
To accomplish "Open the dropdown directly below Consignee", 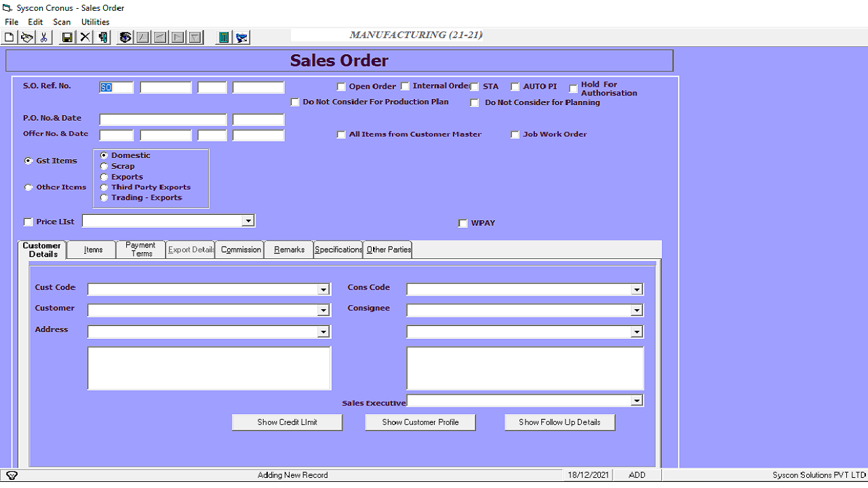I will (x=637, y=332).
